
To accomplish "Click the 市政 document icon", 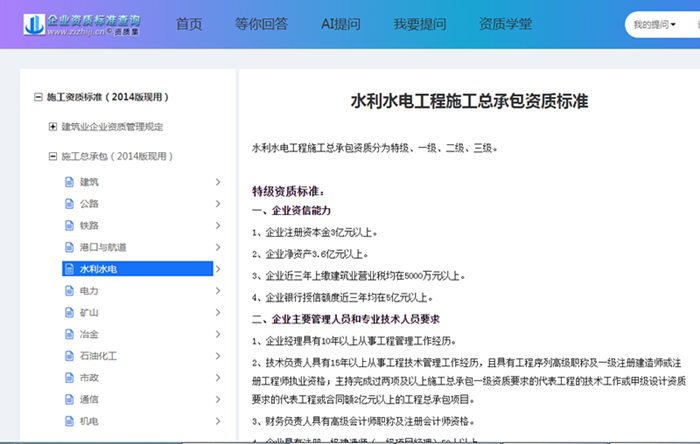I will tap(69, 378).
